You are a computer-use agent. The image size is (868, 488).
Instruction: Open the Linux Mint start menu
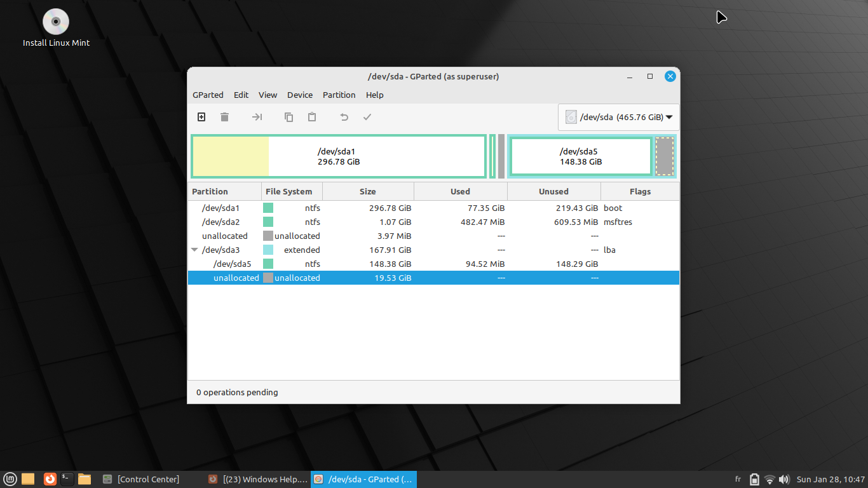10,479
